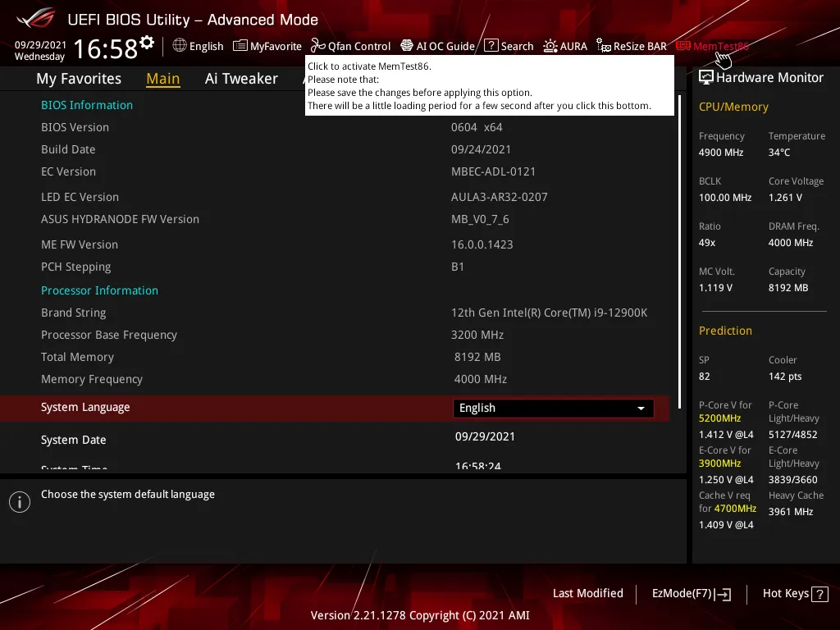
Task: Select the Main tab
Action: [x=162, y=78]
